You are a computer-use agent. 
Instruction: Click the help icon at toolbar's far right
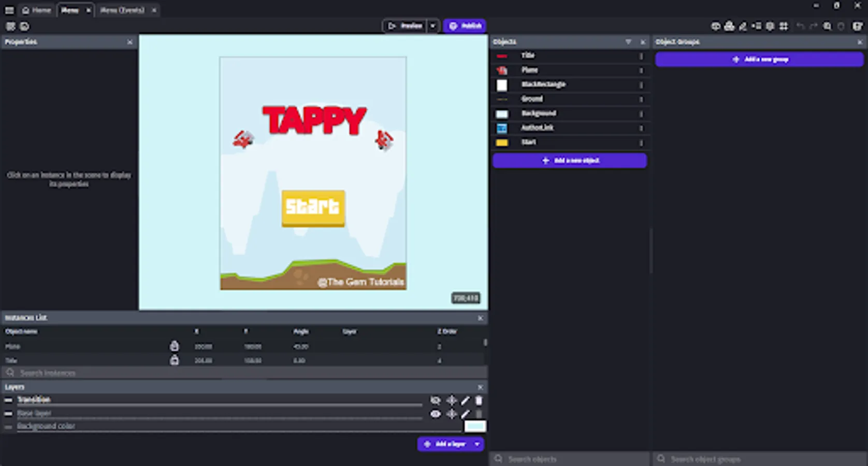[858, 26]
